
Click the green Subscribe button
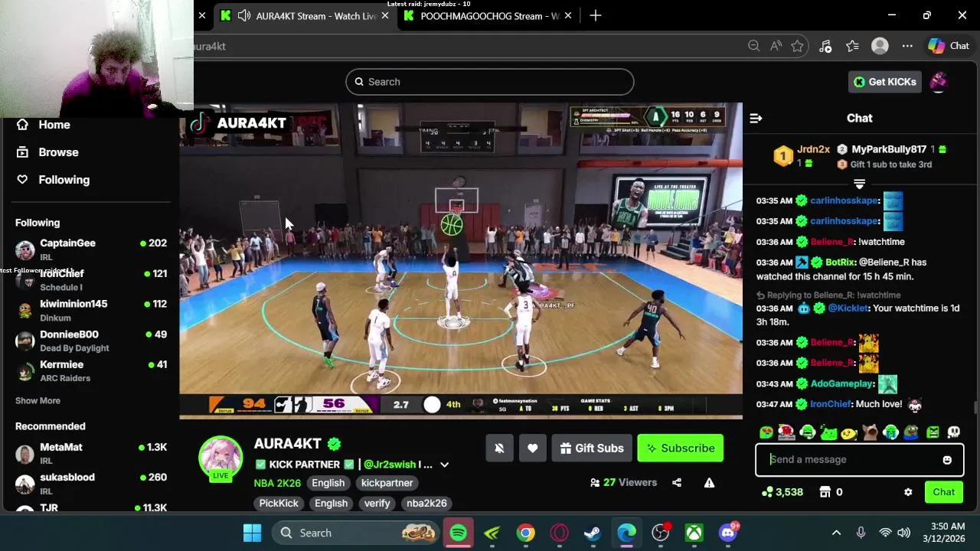681,448
